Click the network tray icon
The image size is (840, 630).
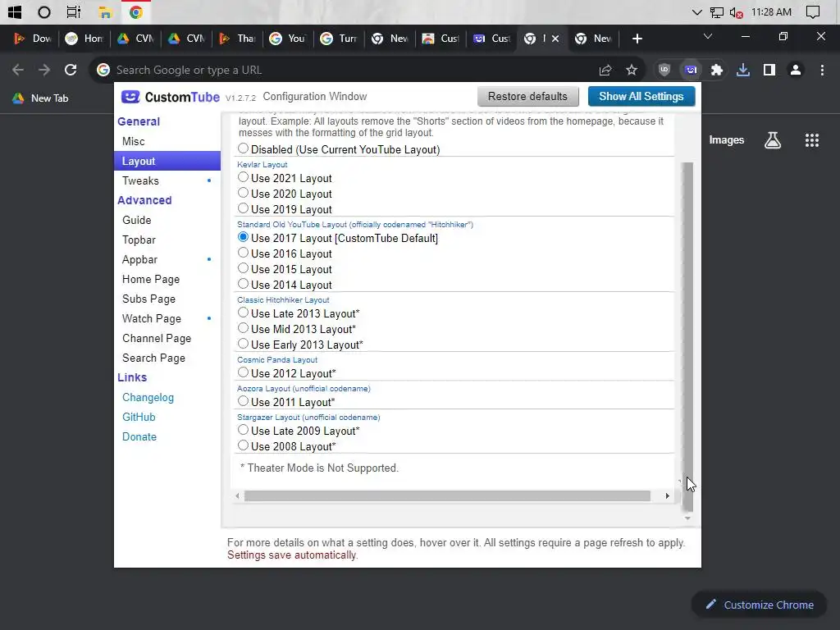click(x=717, y=12)
